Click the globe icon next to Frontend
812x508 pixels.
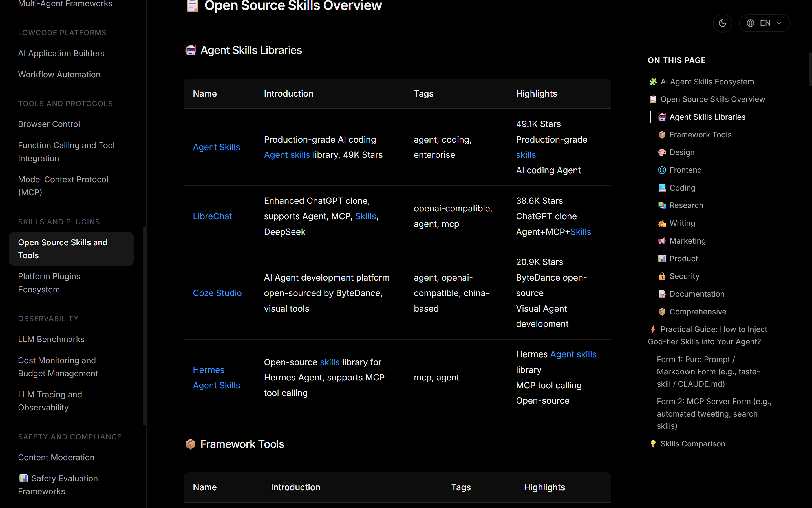(662, 170)
